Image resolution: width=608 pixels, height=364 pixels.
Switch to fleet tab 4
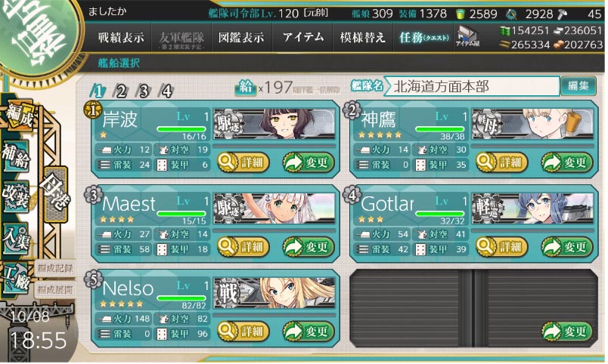click(x=166, y=91)
